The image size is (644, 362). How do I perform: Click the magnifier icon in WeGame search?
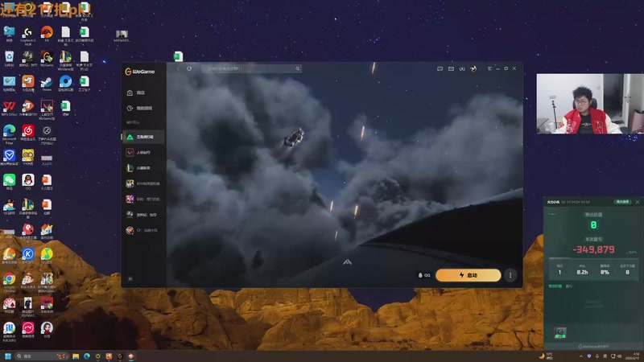pos(297,68)
